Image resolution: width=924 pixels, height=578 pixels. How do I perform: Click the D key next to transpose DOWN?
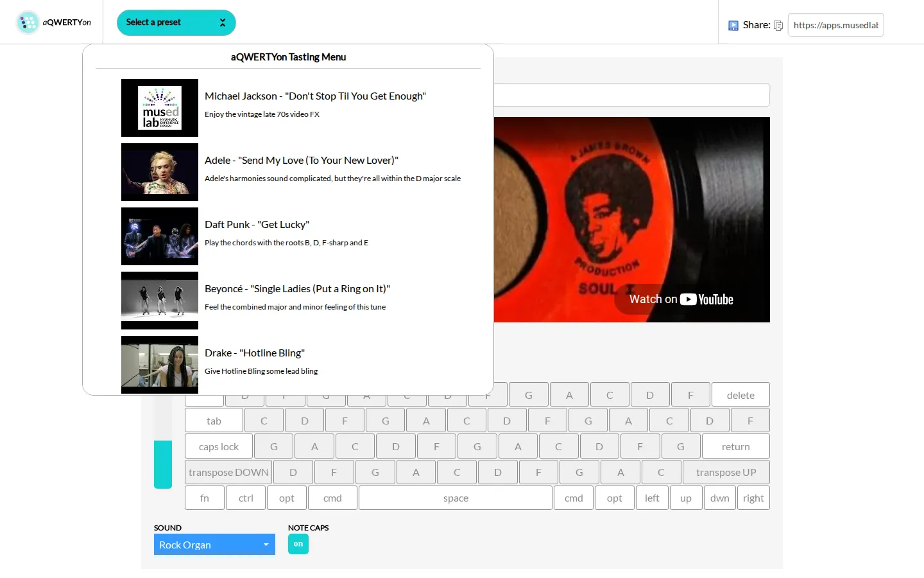coord(293,472)
